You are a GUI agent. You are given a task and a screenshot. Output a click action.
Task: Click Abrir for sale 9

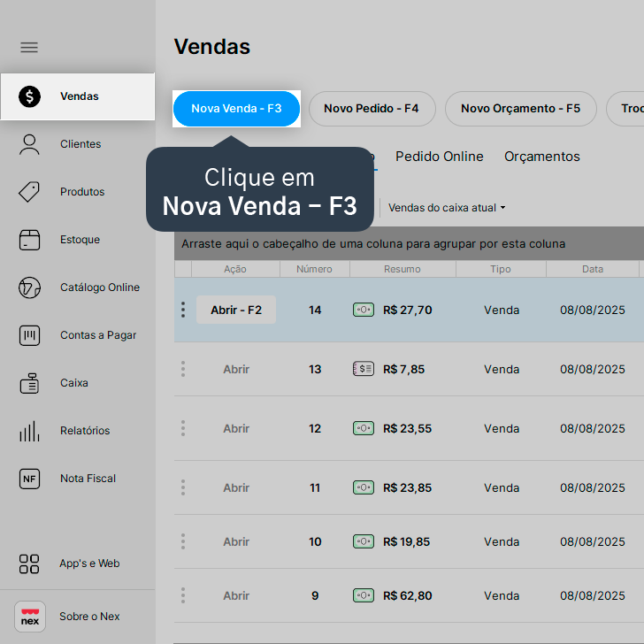pyautogui.click(x=236, y=596)
